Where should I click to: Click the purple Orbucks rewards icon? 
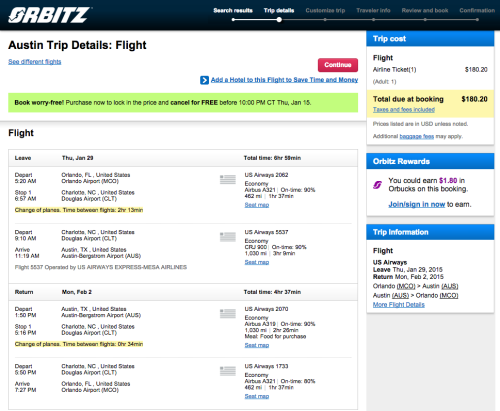[377, 185]
